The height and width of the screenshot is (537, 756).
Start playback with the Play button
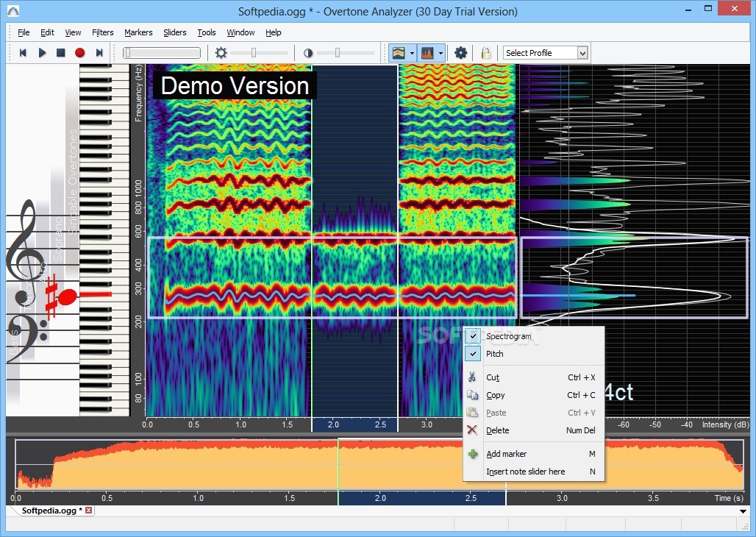click(x=43, y=52)
